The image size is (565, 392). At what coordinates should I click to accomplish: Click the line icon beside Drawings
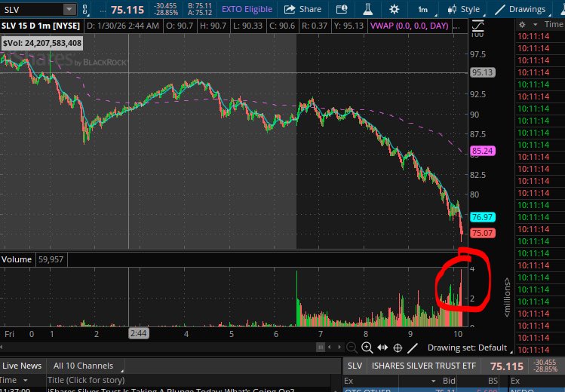tap(500, 10)
